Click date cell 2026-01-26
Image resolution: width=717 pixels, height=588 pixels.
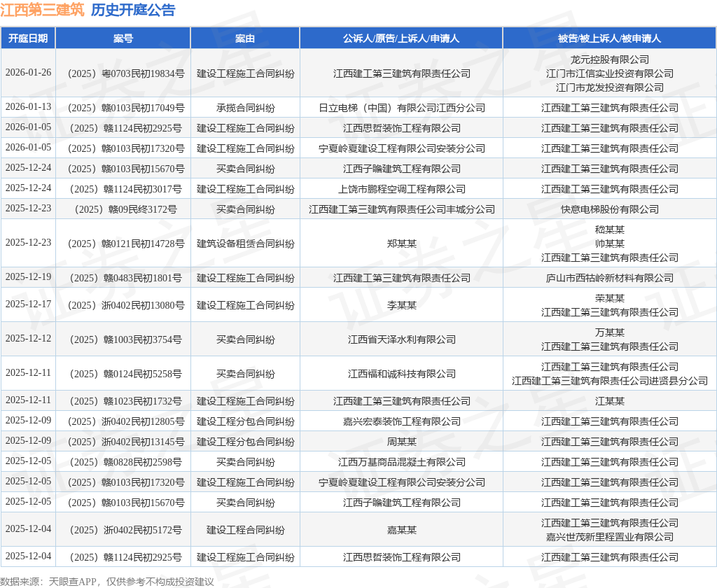coord(28,73)
